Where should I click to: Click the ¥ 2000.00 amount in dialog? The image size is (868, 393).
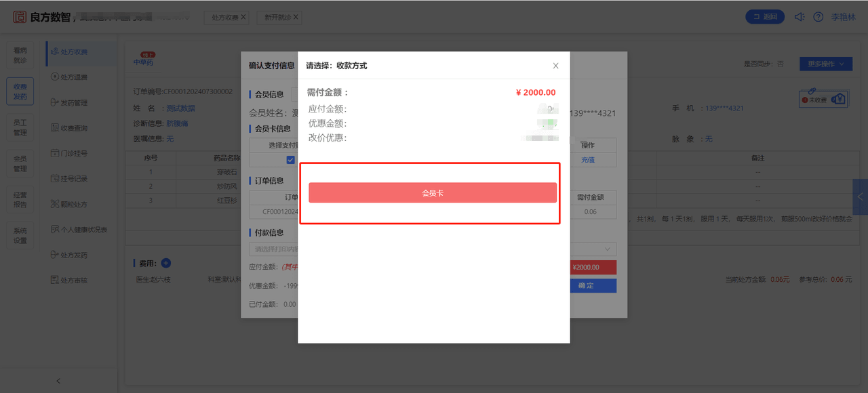pos(535,93)
